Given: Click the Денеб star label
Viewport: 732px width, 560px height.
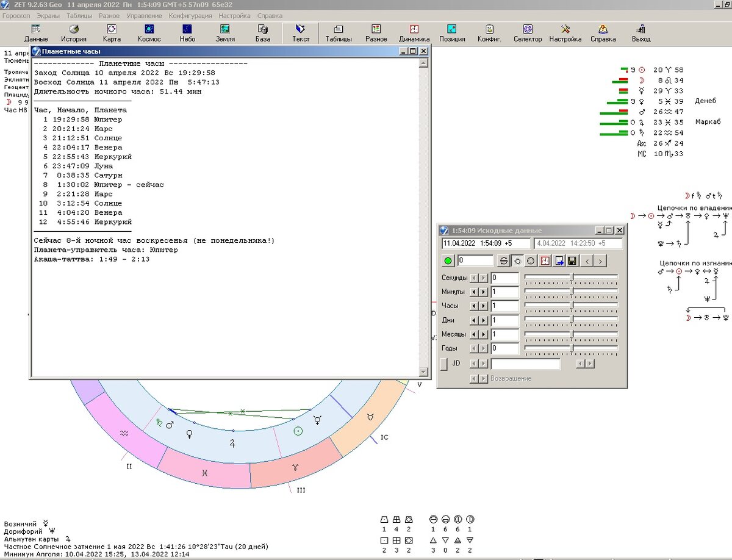Looking at the screenshot, I should point(705,101).
